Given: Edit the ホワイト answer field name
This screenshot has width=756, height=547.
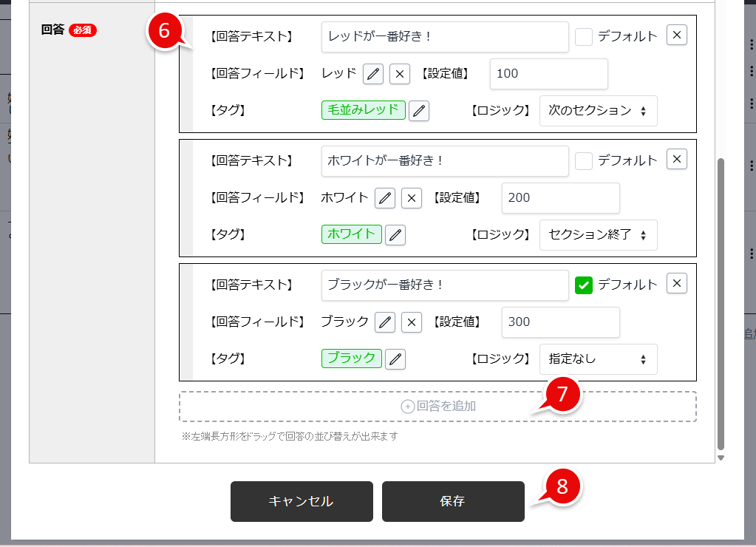Looking at the screenshot, I should coord(385,197).
